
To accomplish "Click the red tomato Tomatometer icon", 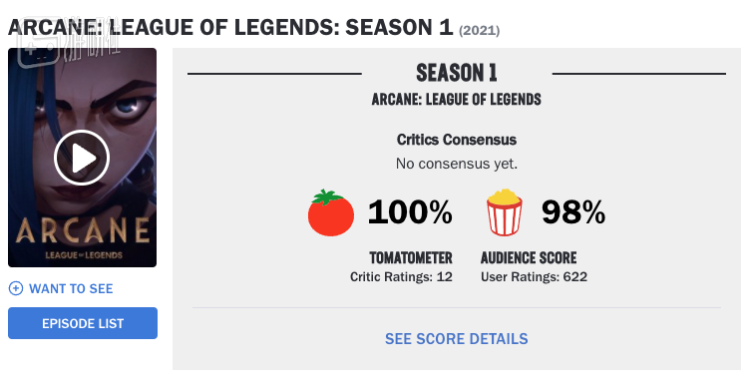I will pyautogui.click(x=331, y=213).
